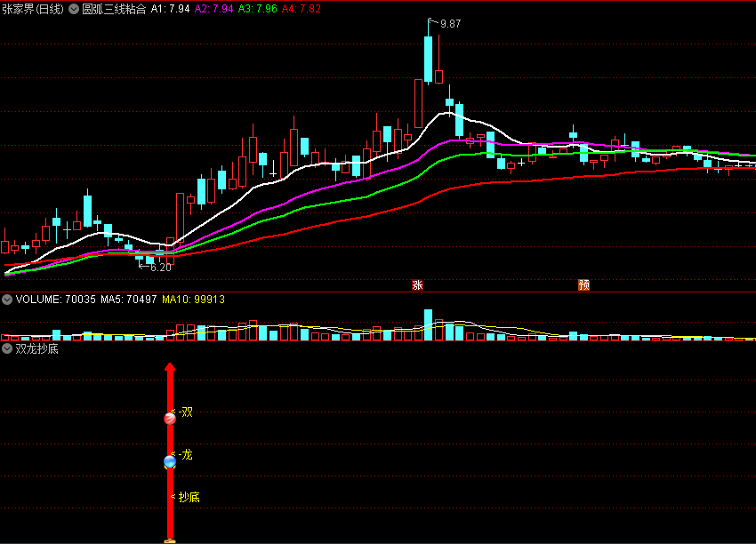Viewport: 756px width, 544px height.
Task: Click the yellow 抄底 signal label
Action: point(189,497)
